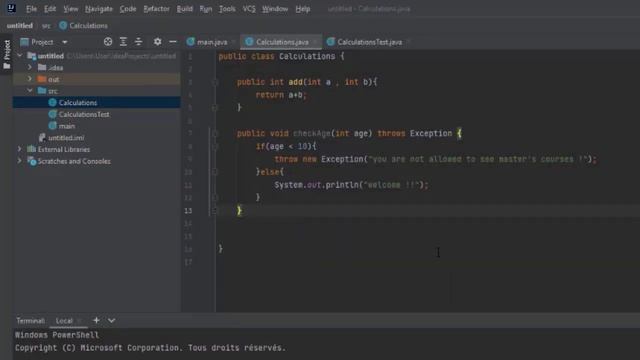Fold the if block at line 8
The width and height of the screenshot is (640, 360).
coord(215,146)
